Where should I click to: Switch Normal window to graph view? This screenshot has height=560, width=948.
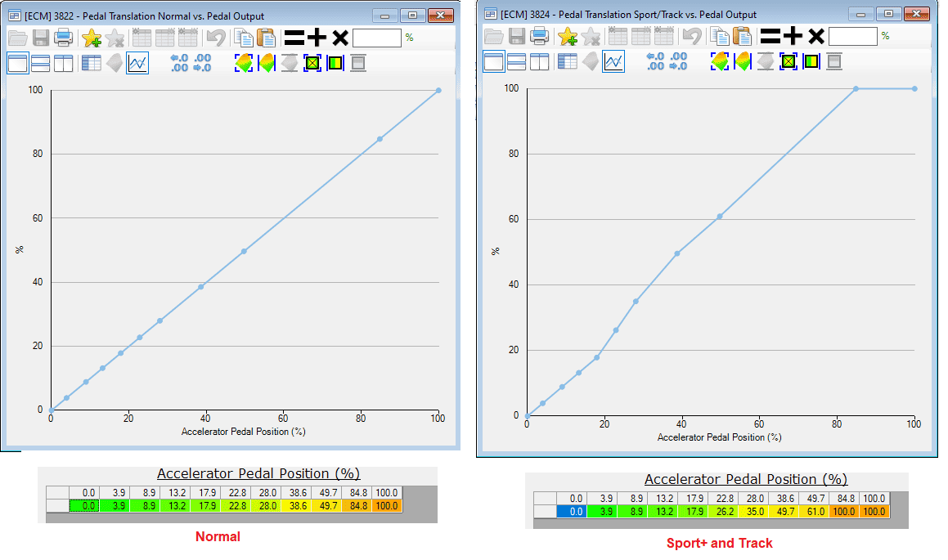(138, 63)
